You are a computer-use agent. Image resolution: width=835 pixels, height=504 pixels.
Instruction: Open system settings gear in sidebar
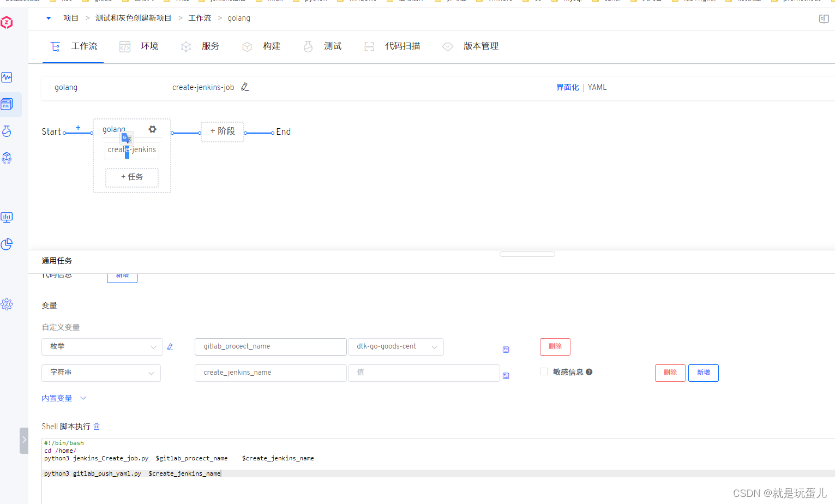(x=7, y=304)
